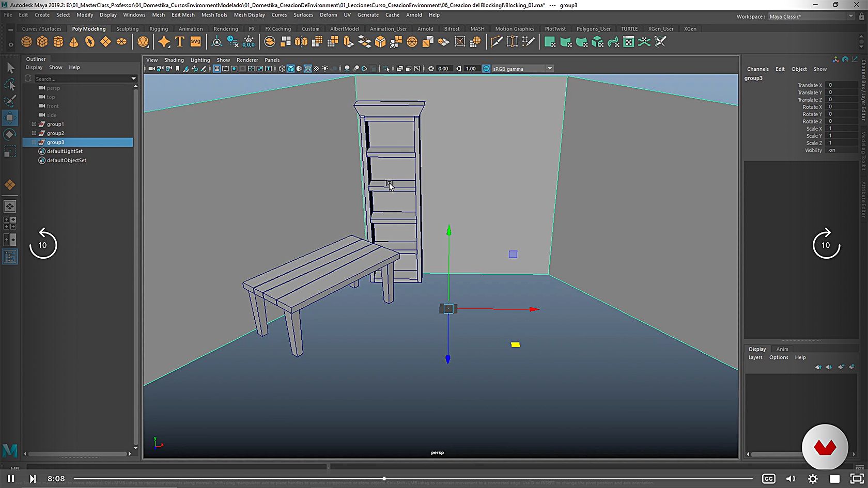Create polygon text with the T icon
Screen dimensions: 868x488
click(180, 42)
